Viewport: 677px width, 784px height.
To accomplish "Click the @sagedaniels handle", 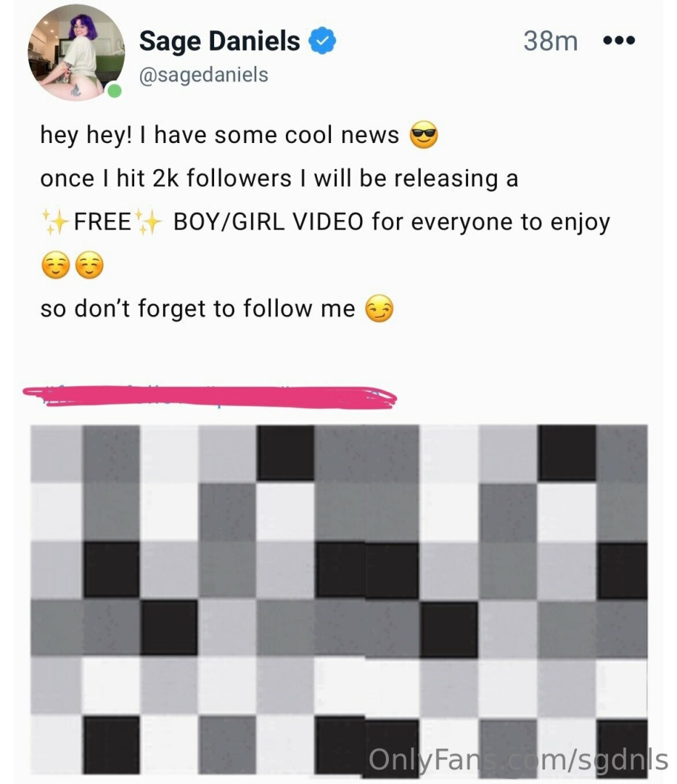I will coord(203,75).
